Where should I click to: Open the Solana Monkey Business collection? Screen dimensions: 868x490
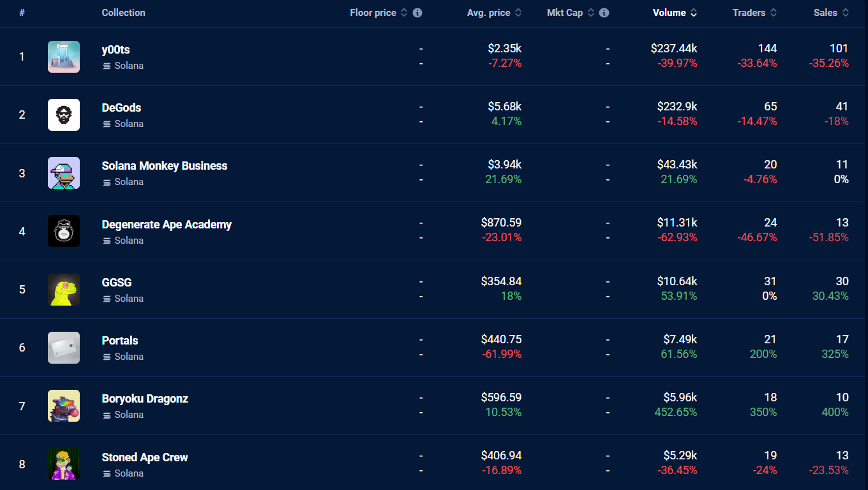pos(165,166)
